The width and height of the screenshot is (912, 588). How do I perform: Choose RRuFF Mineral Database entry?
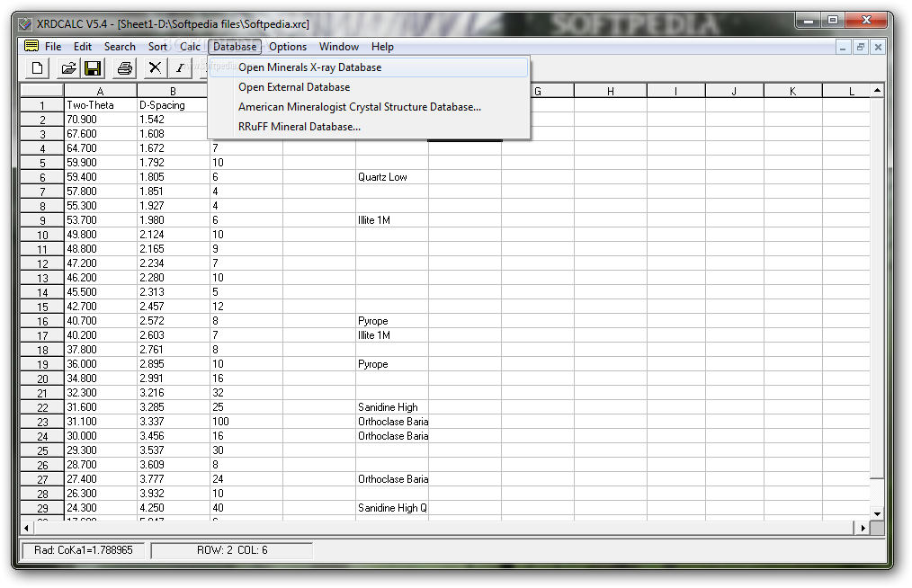click(x=369, y=127)
